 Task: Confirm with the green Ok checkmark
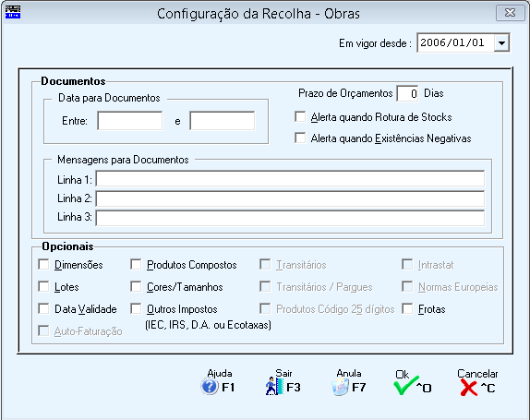tap(405, 386)
